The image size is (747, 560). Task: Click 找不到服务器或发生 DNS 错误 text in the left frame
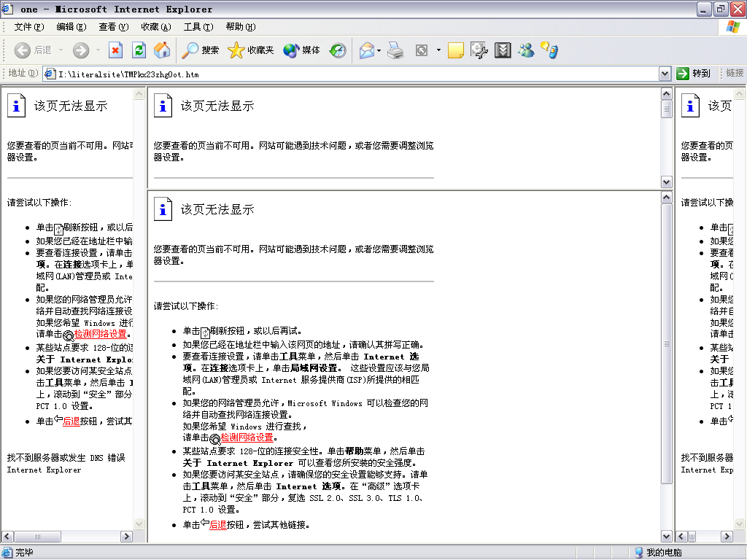pos(66,458)
